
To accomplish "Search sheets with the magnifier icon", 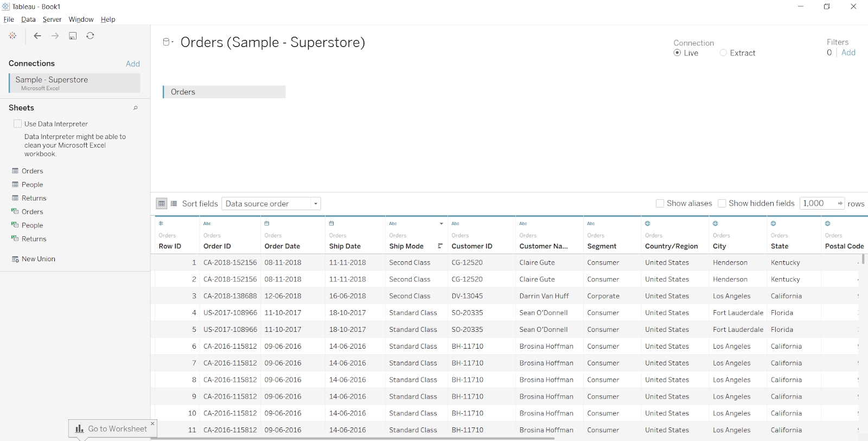I will coord(136,108).
